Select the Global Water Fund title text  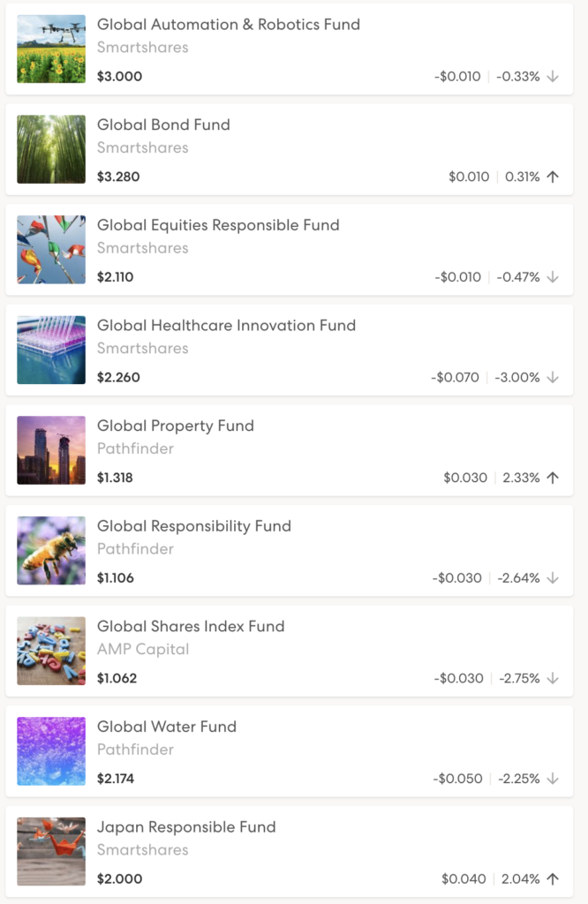tap(167, 727)
